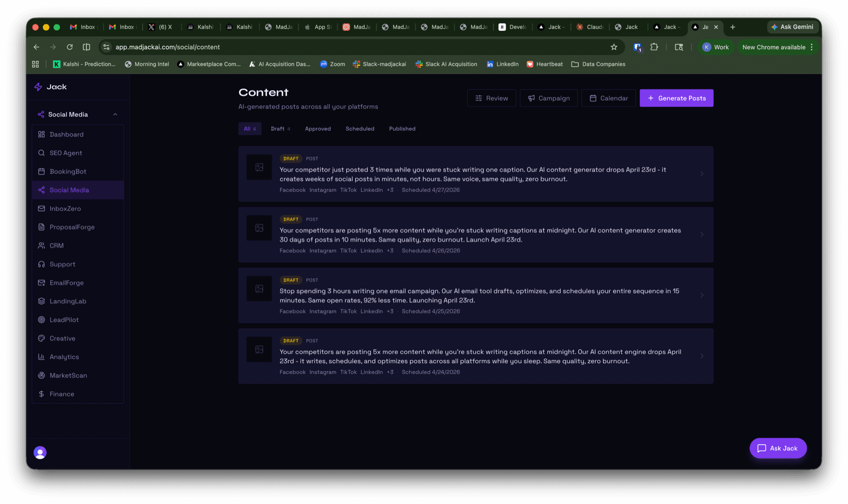Open the Work profile button
The image size is (848, 504).
(715, 47)
